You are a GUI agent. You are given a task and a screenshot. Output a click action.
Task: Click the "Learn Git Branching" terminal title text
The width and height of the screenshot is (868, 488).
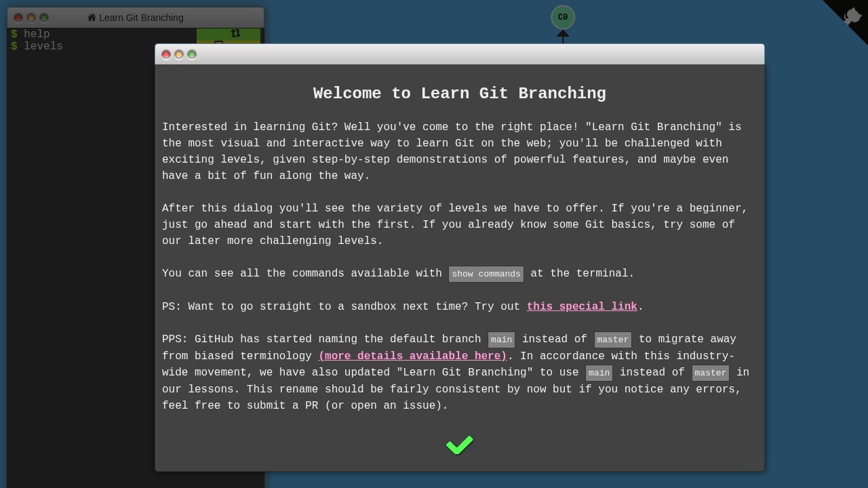coord(141,18)
